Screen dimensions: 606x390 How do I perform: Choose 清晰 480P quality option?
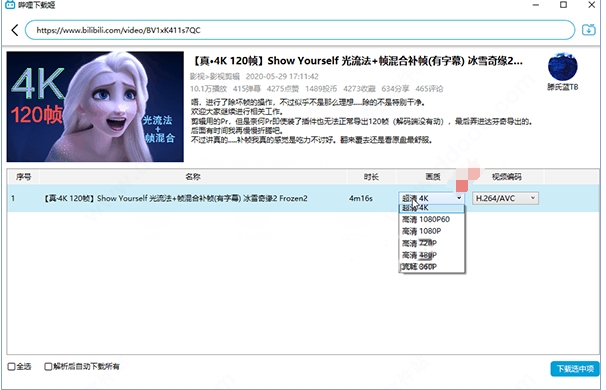click(431, 255)
